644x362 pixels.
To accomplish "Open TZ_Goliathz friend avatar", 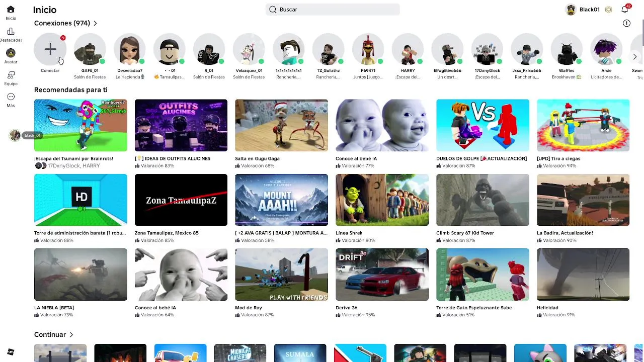I will coord(328,49).
